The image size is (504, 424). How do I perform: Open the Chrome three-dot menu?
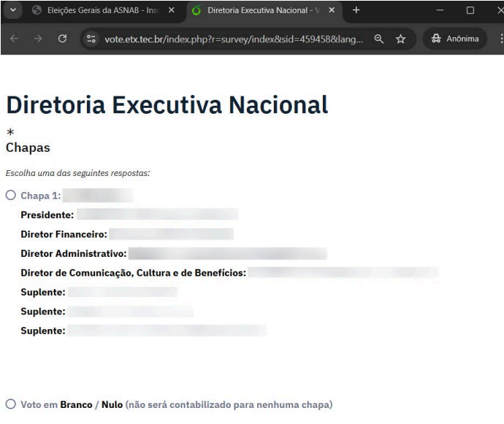click(x=499, y=39)
